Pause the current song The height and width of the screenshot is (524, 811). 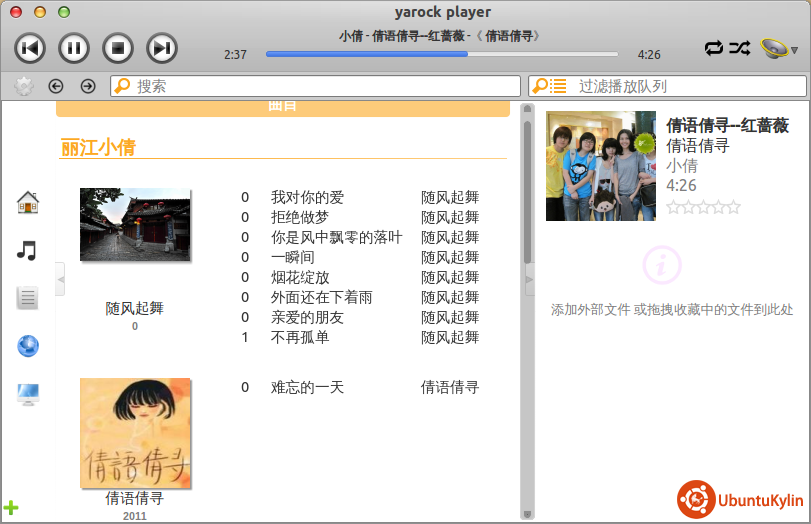point(74,47)
